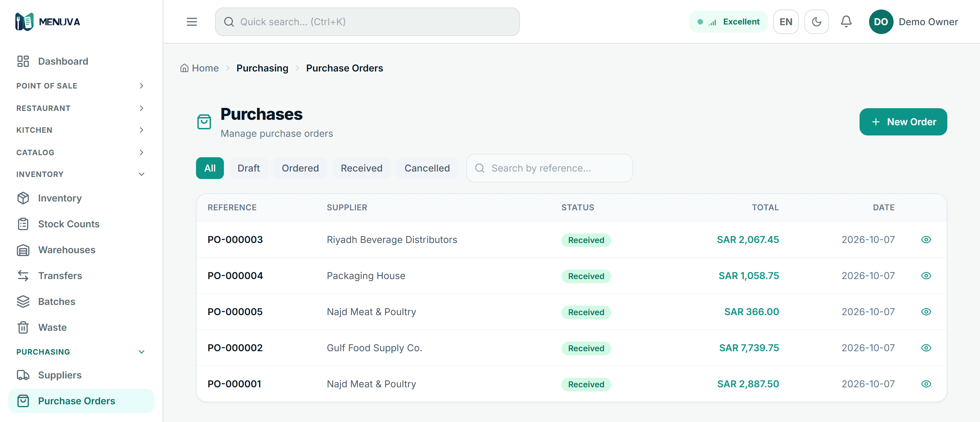Click the Search by reference field
The height and width of the screenshot is (422, 980).
(549, 168)
